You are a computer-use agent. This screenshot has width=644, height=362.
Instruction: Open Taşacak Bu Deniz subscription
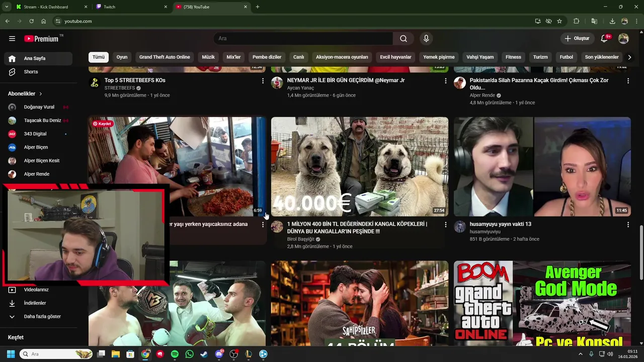(x=38, y=121)
